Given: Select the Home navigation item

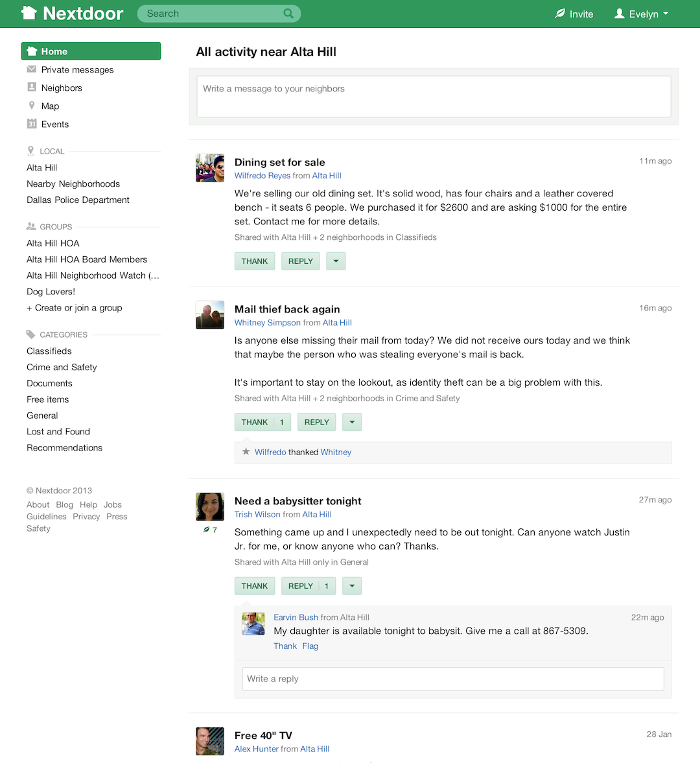Looking at the screenshot, I should point(91,51).
